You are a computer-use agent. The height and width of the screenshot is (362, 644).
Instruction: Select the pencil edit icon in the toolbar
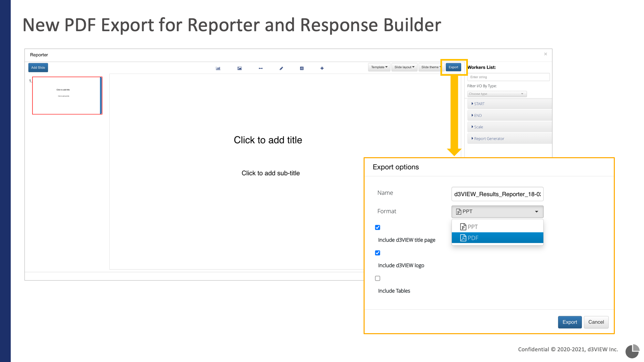(281, 68)
